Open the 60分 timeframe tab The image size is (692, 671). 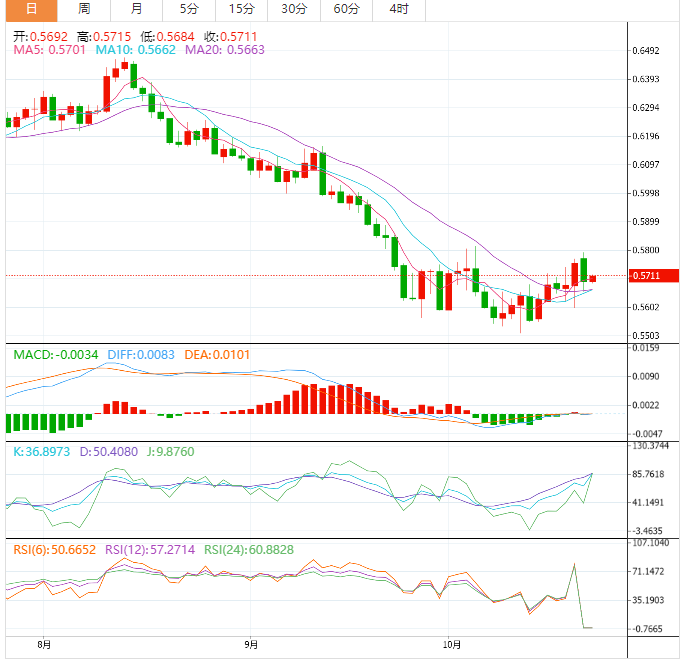(346, 9)
